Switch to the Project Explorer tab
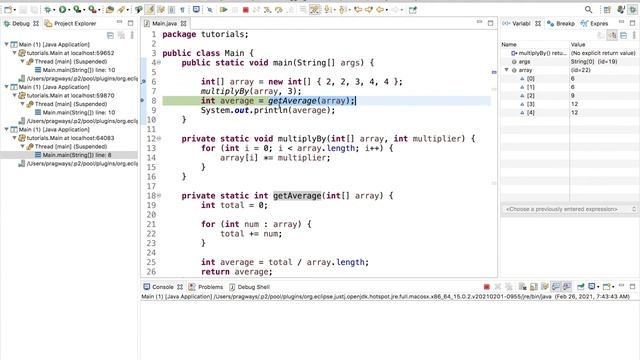 point(71,24)
